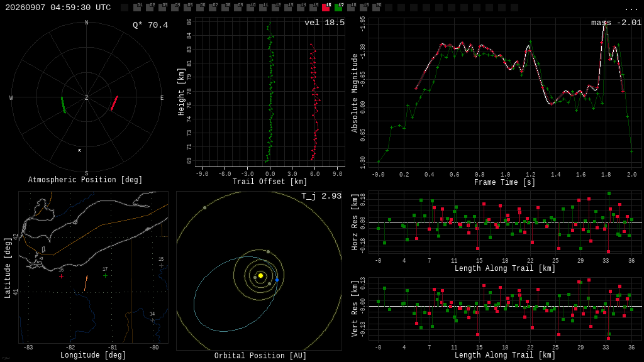
Task: Toggle station 15 indicator square
Action: [313, 8]
